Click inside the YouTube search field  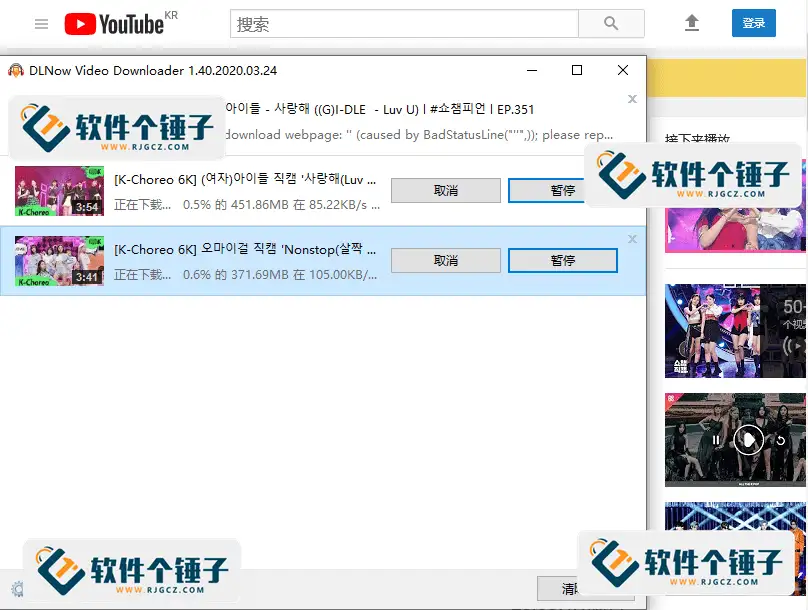[400, 23]
